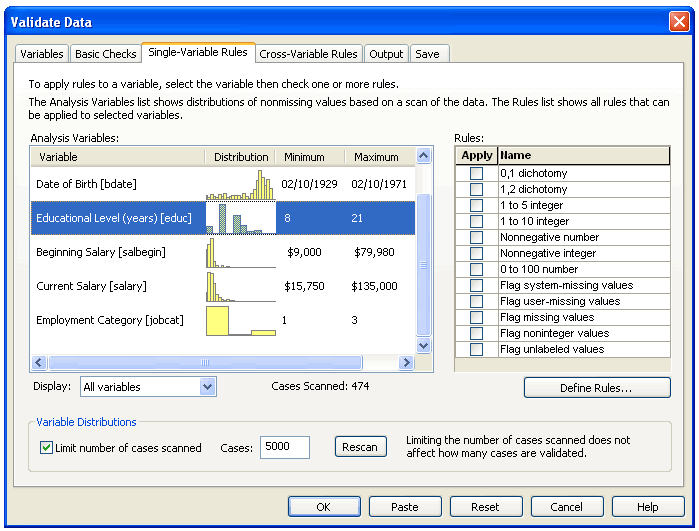Image resolution: width=699 pixels, height=531 pixels.
Task: Click the variable list scroll-down arrow
Action: pos(424,346)
